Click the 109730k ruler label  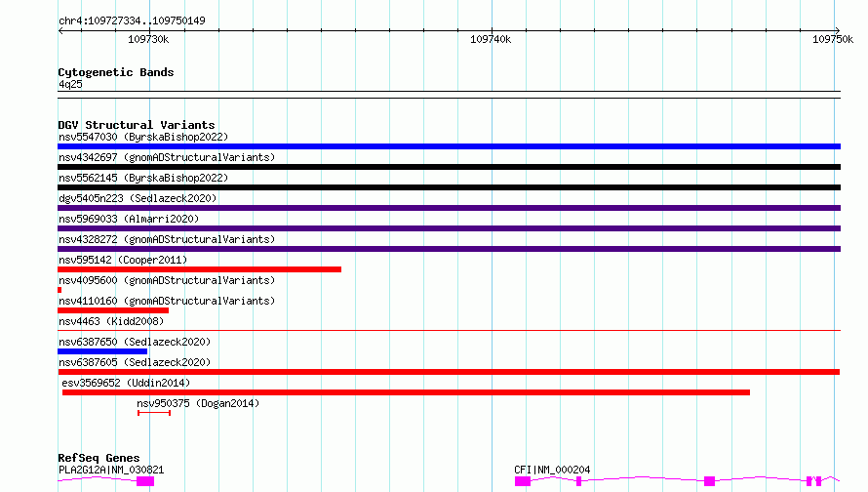pos(148,39)
